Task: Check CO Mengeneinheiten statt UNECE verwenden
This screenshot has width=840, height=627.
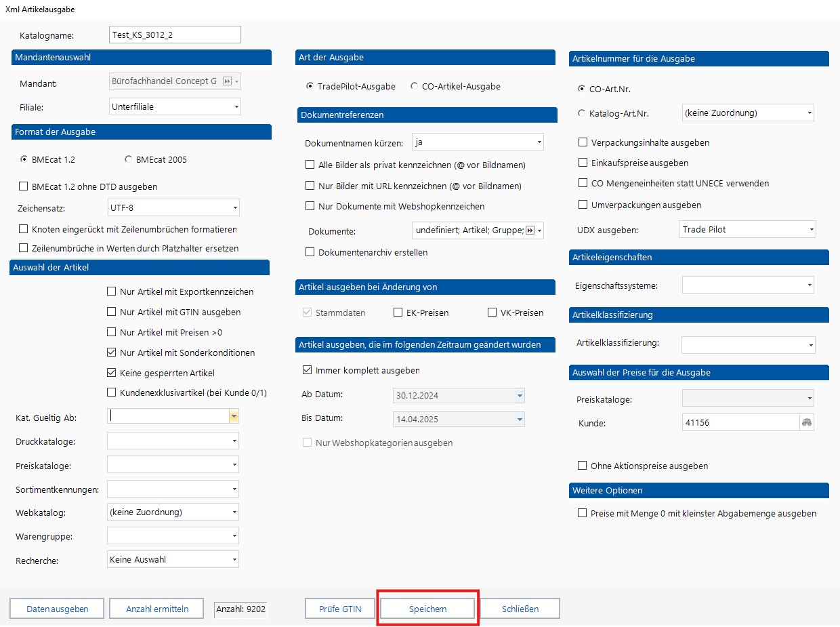Action: [x=583, y=183]
